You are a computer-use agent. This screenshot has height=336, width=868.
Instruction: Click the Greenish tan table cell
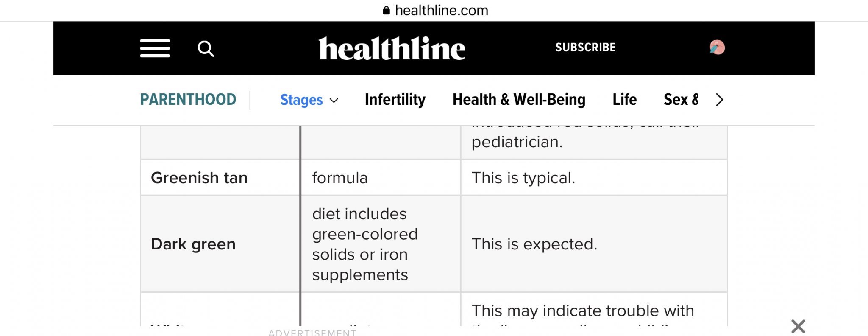pos(199,178)
